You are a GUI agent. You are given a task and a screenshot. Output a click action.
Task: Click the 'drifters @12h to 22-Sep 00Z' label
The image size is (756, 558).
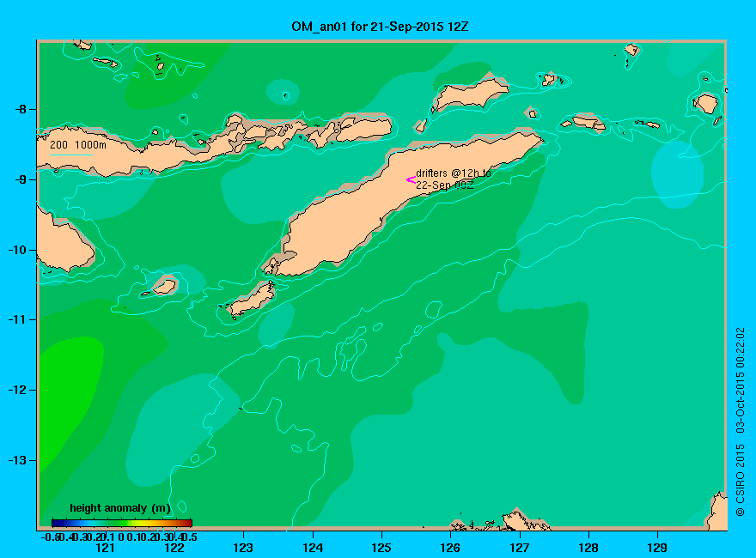tap(454, 179)
